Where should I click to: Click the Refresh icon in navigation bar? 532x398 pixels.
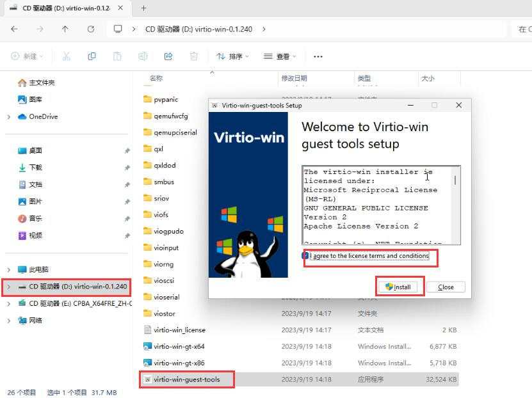coord(91,29)
